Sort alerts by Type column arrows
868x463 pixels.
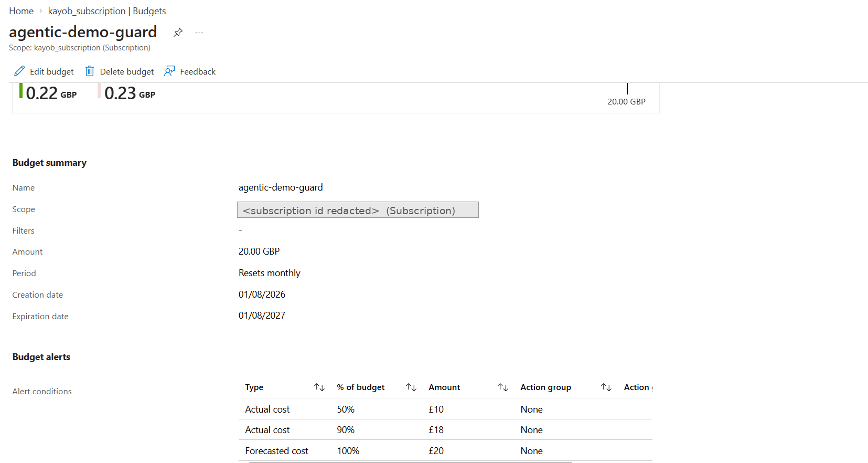pos(319,387)
